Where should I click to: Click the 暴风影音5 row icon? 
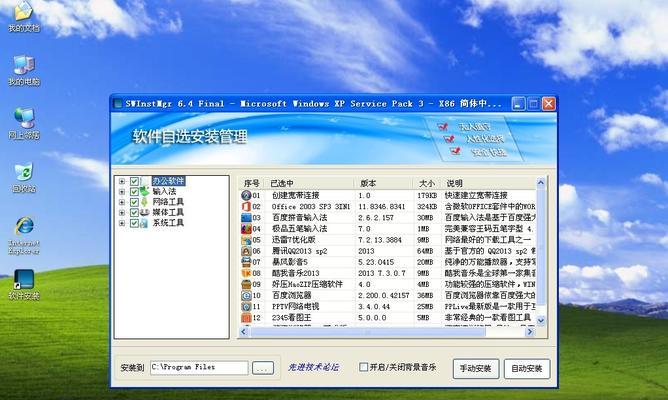click(246, 262)
